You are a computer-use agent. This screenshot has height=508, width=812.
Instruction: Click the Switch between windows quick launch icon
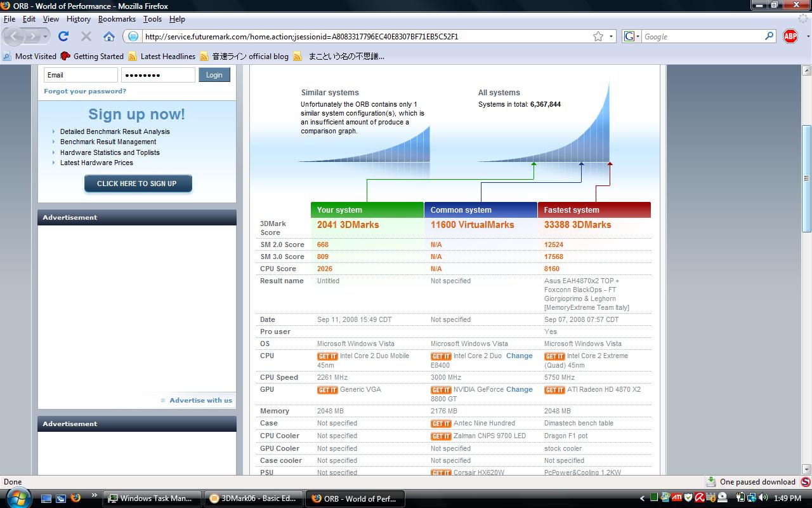[x=61, y=498]
